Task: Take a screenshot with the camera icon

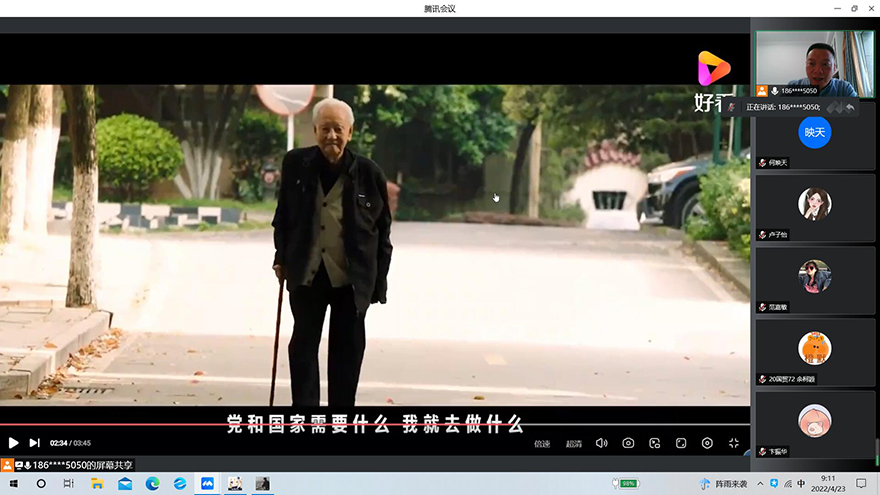Action: (x=628, y=443)
